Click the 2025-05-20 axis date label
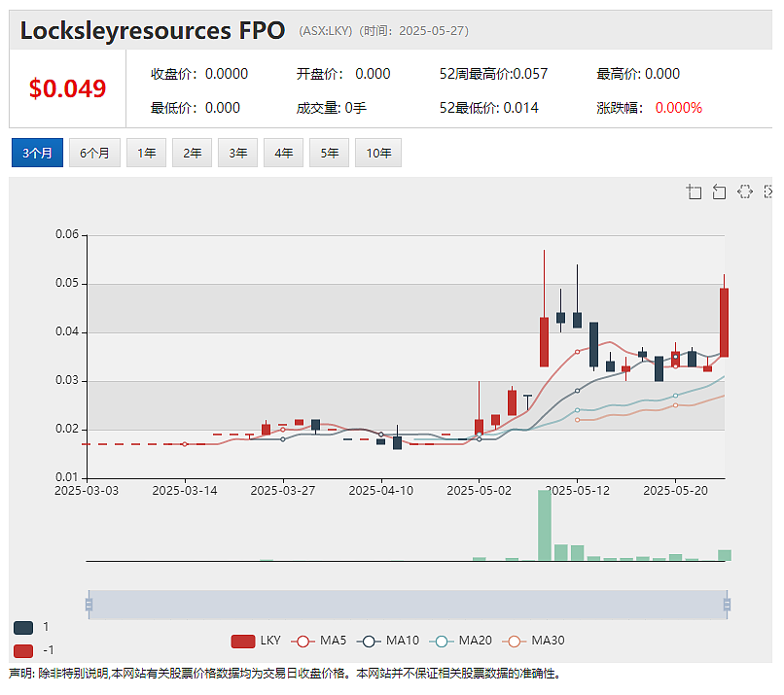 tap(675, 491)
